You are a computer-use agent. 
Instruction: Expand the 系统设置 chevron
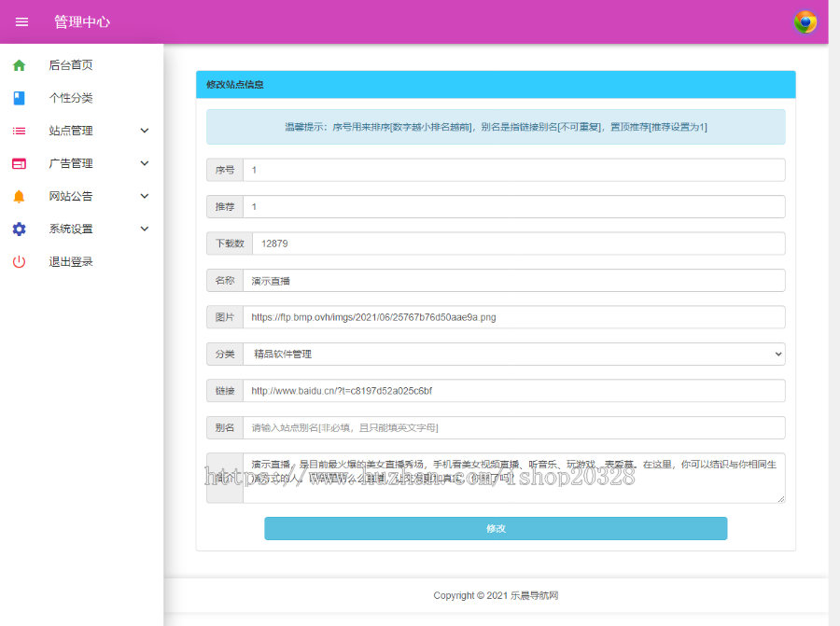click(x=144, y=229)
